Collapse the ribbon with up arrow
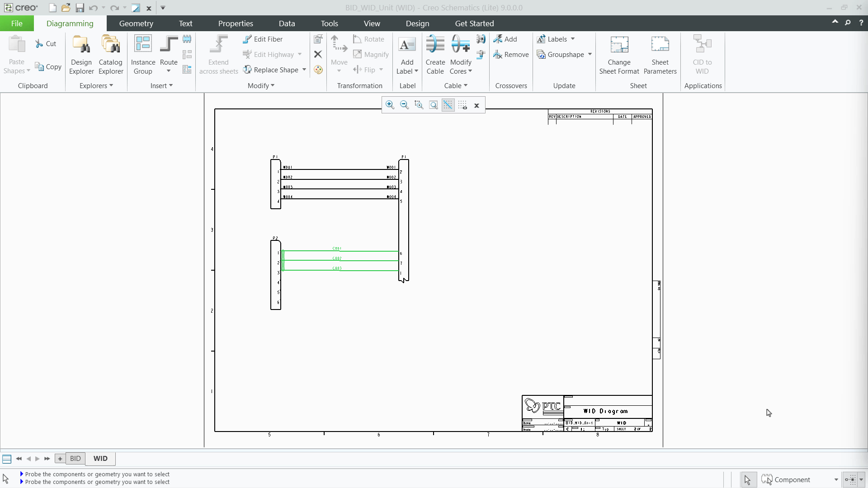Image resolution: width=868 pixels, height=488 pixels. 835,22
